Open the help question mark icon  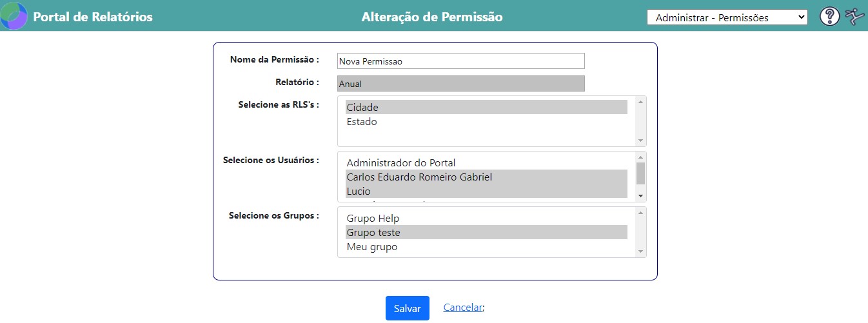829,17
